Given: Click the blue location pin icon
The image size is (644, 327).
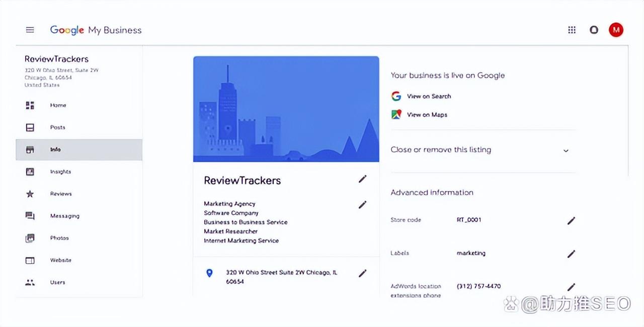Looking at the screenshot, I should point(210,273).
